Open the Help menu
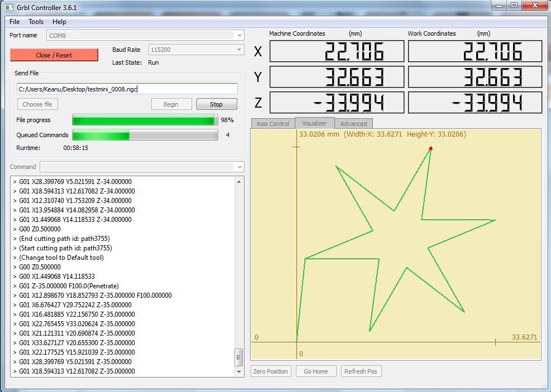Viewport: 551px width, 392px height. 59,22
